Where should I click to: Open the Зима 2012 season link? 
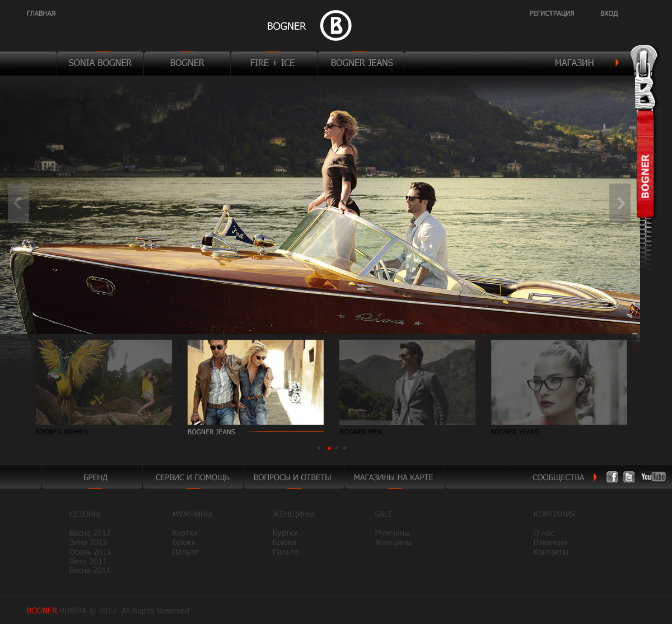[88, 542]
